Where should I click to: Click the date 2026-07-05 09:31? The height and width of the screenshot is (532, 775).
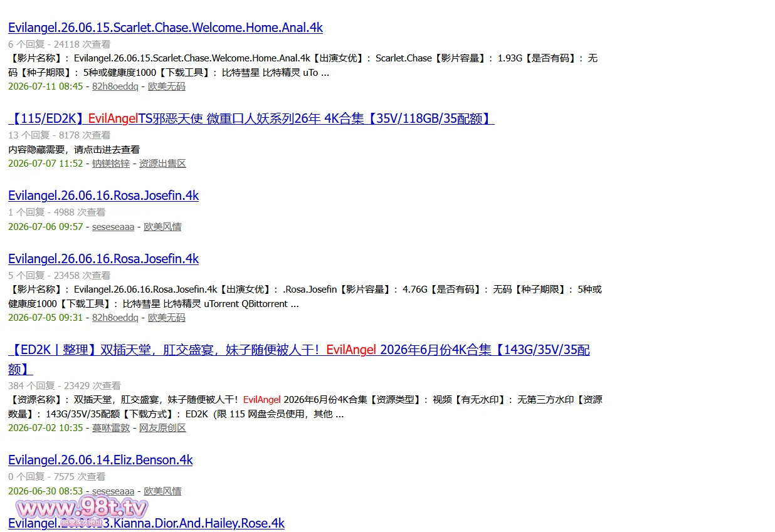[45, 318]
